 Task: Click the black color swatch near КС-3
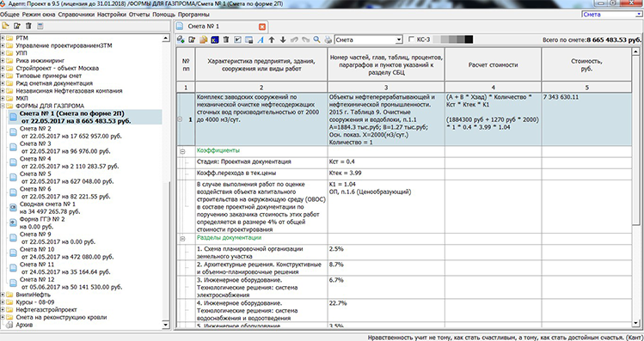point(469,40)
